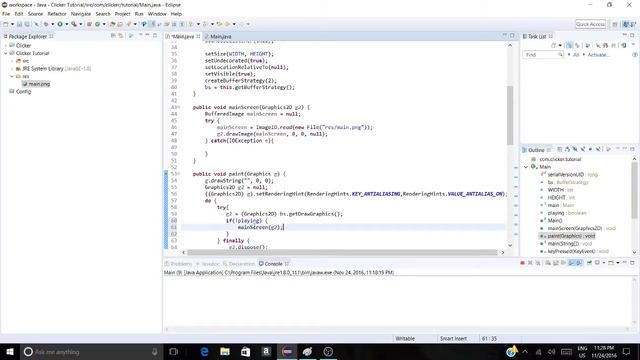Open the Navigate menu
The height and width of the screenshot is (360, 640).
(x=81, y=14)
